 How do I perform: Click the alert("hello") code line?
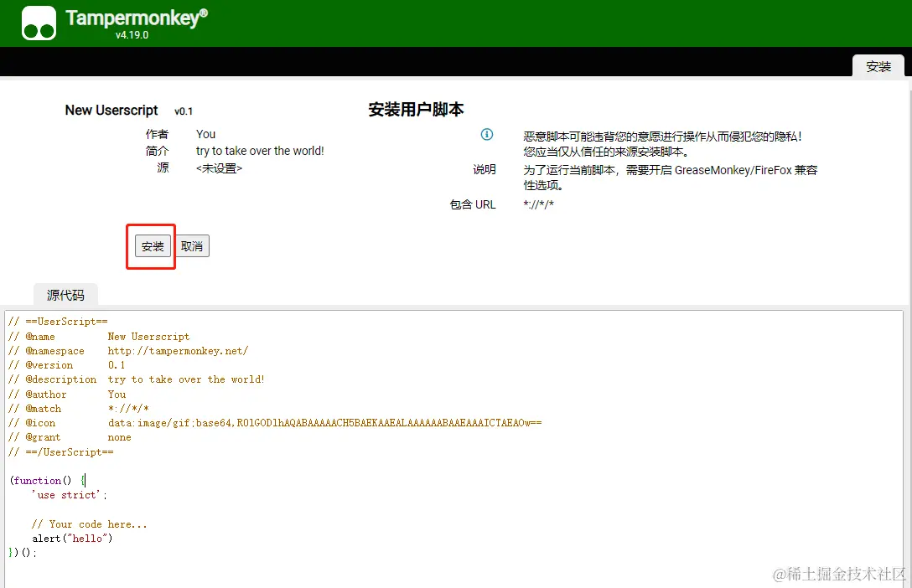pos(72,539)
